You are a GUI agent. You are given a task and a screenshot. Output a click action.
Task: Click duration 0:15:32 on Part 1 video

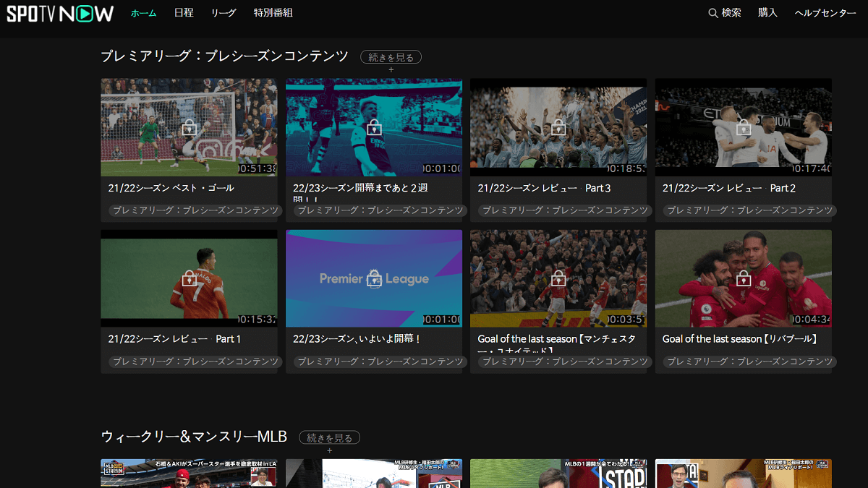tap(258, 319)
